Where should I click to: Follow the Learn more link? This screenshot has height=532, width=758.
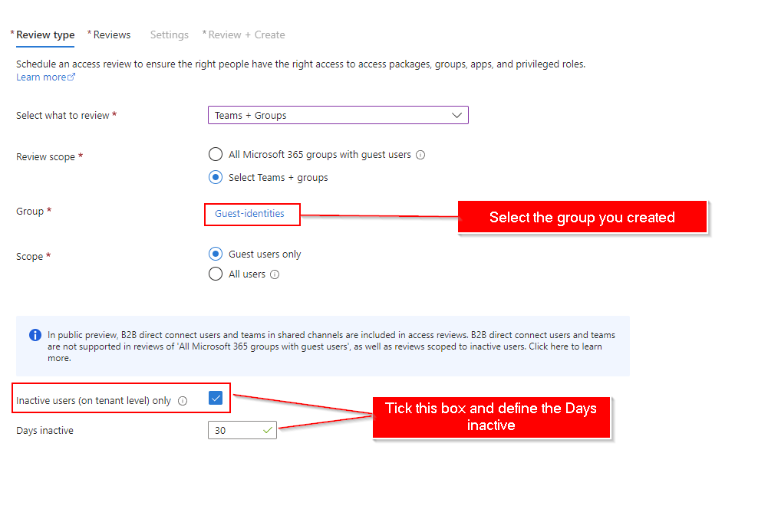pyautogui.click(x=41, y=77)
